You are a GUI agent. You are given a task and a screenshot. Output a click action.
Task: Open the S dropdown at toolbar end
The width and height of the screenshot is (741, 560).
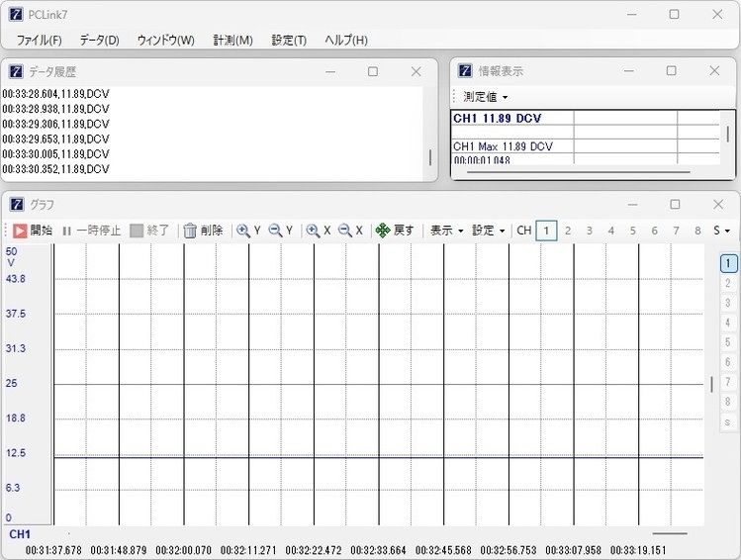[721, 231]
